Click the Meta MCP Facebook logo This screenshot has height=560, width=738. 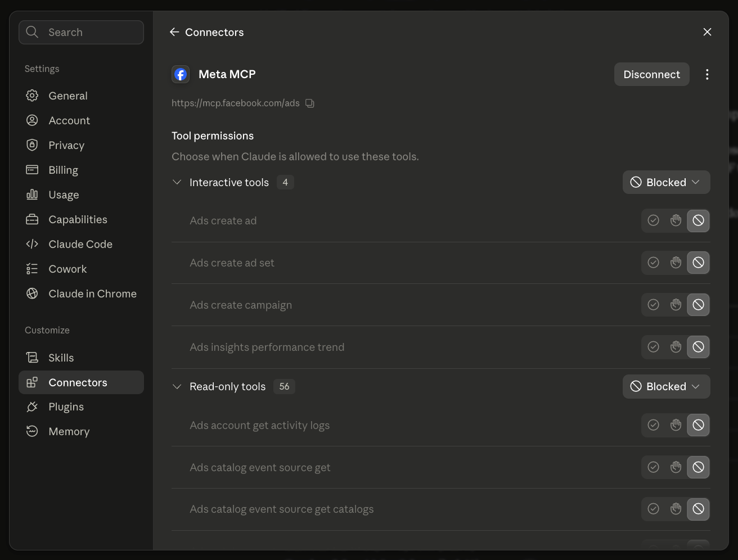tap(181, 74)
